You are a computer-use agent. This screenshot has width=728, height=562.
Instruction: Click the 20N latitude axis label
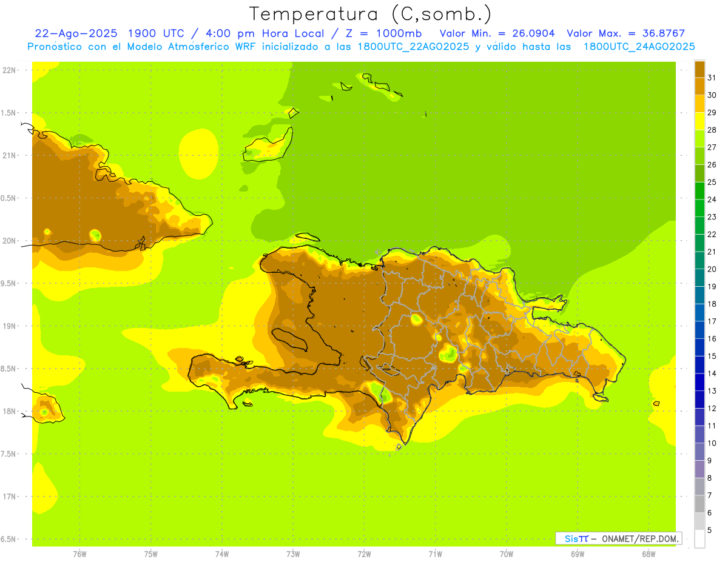point(9,241)
